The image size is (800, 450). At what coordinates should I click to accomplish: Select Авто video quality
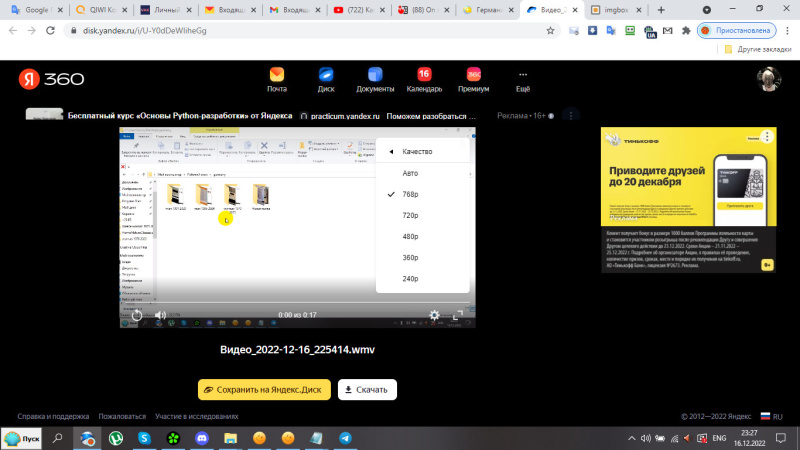click(x=410, y=173)
